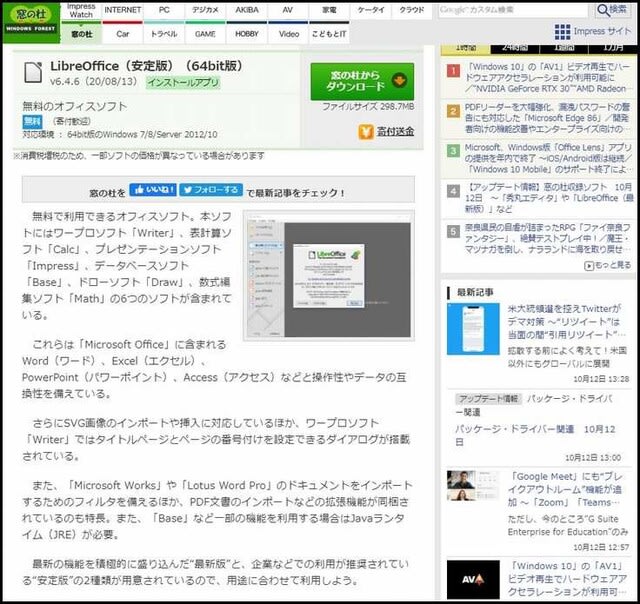Open the PC navigation tab

coord(164,10)
